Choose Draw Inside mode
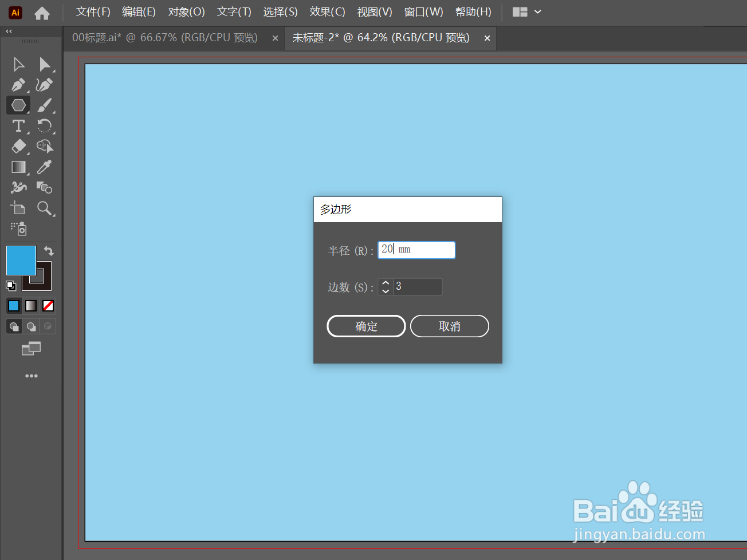 [x=48, y=326]
